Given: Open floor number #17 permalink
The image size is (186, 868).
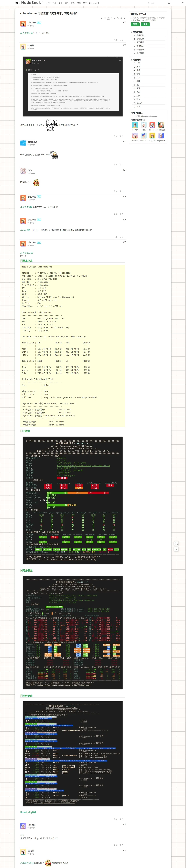Looking at the screenshot, I should point(125,242).
